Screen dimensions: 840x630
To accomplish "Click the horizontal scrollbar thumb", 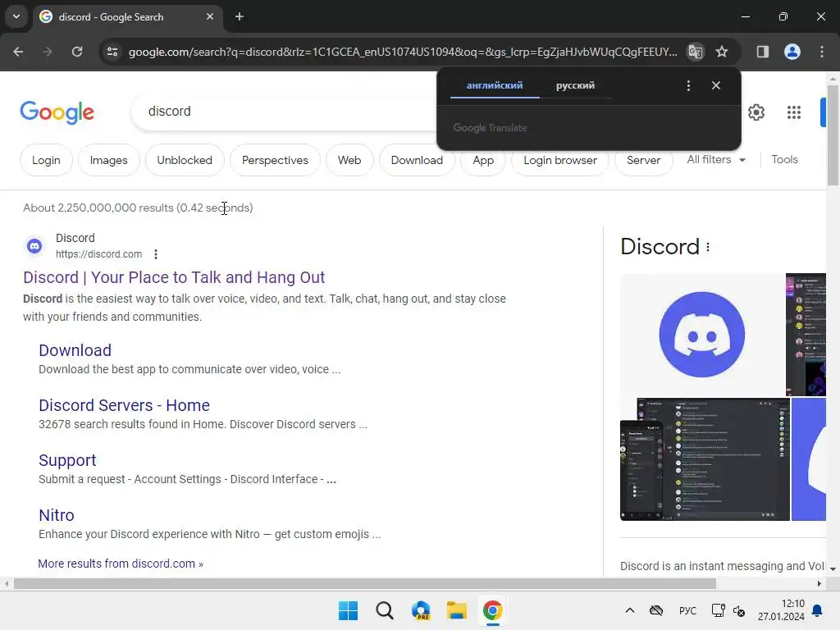I will coord(365,584).
